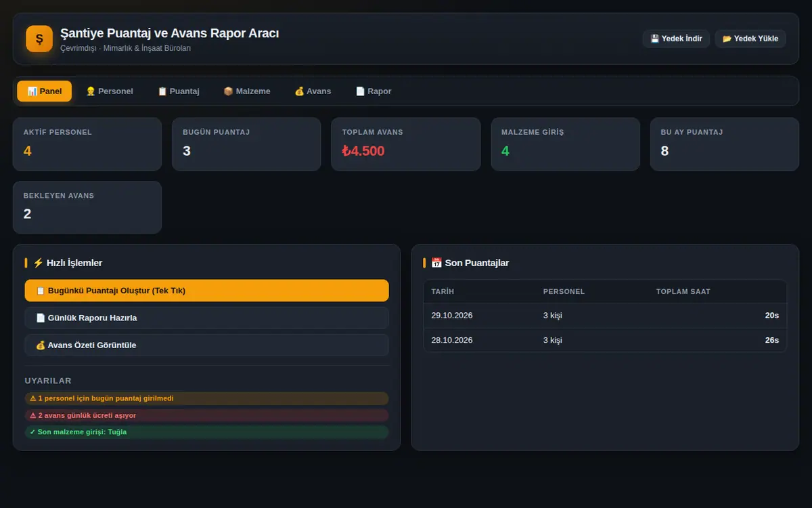Click the 'Son malzeme girişi: Tuğla' notice
812x508 pixels.
click(207, 432)
